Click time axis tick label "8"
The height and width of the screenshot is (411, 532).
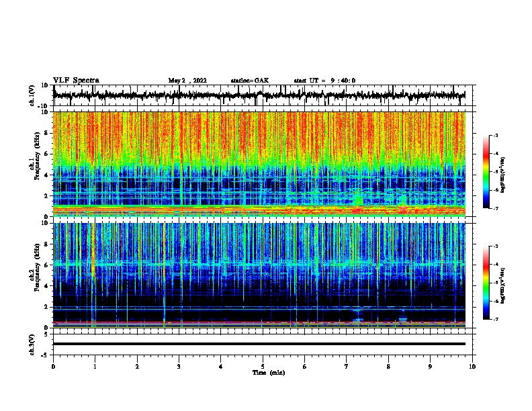[x=388, y=367]
